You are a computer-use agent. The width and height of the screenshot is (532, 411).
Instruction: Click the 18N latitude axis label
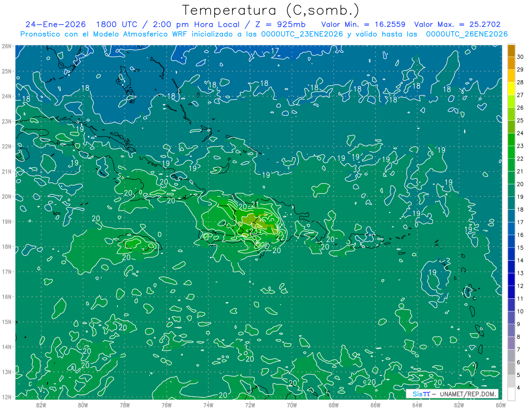pyautogui.click(x=7, y=247)
